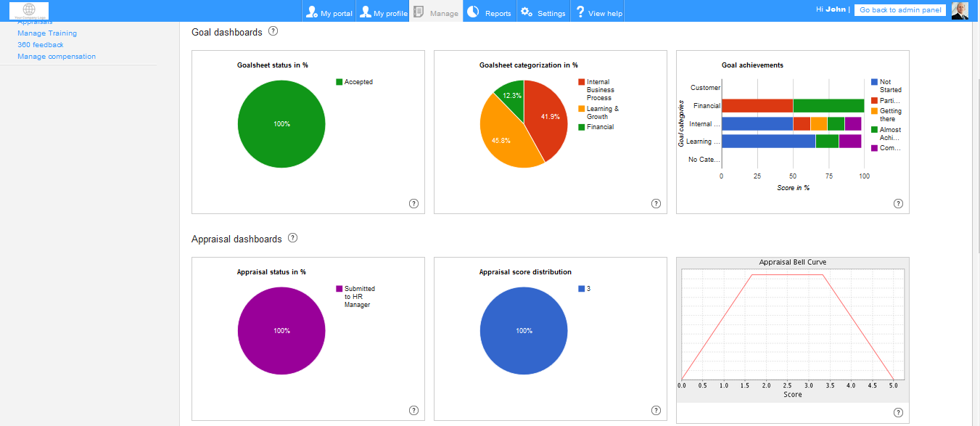Click Go back to admin panel button
The height and width of the screenshot is (426, 980).
900,10
